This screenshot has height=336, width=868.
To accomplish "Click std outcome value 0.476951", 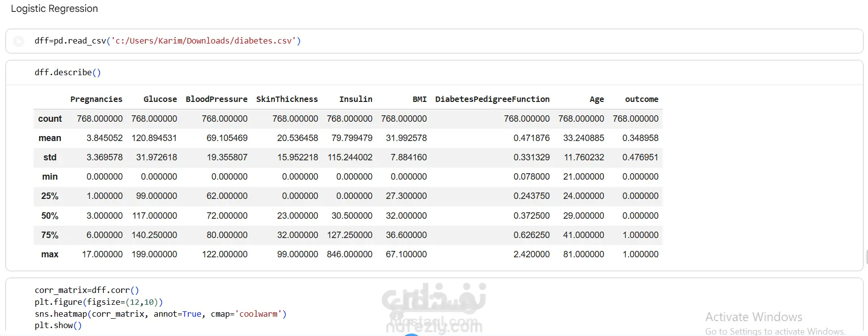I will point(640,157).
